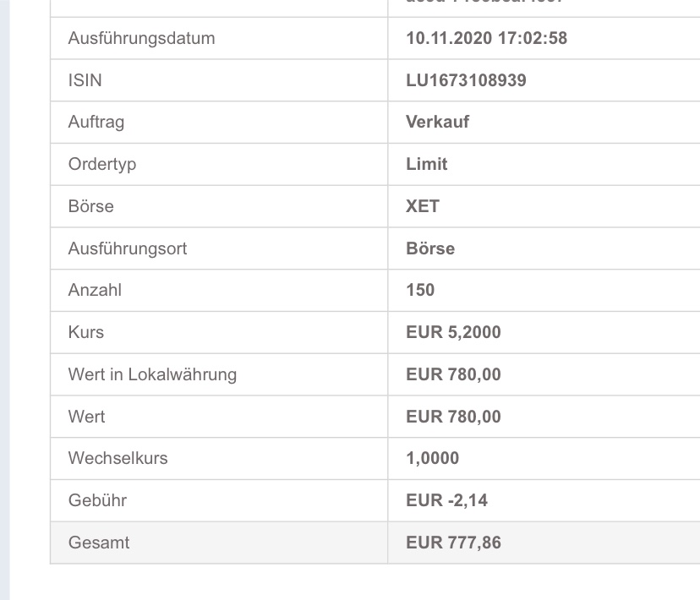
Task: Click the XET exchange value
Action: [x=422, y=206]
